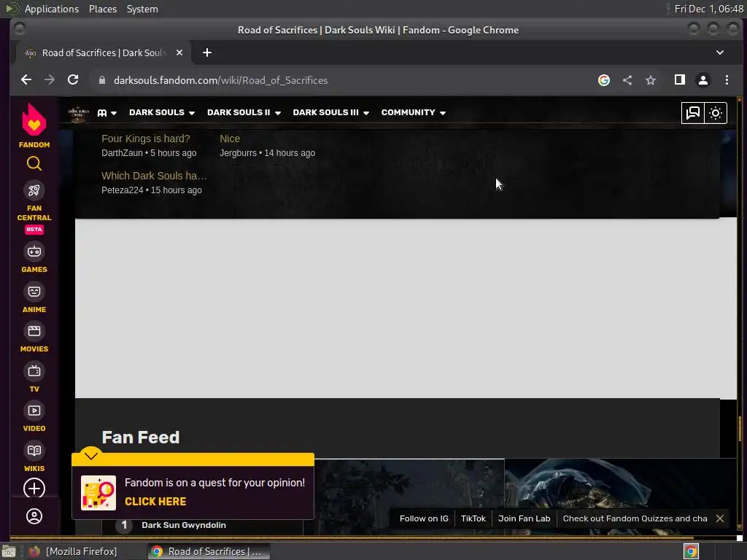
Task: Expand the DARK SOULS menu
Action: coord(161,113)
